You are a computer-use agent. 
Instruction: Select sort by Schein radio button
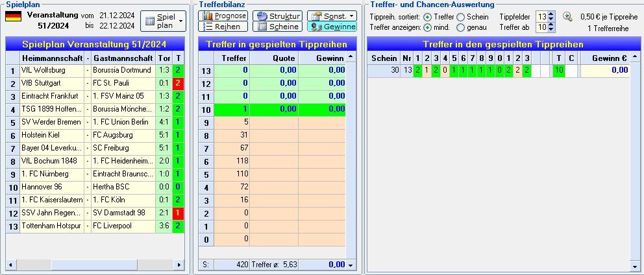(461, 17)
